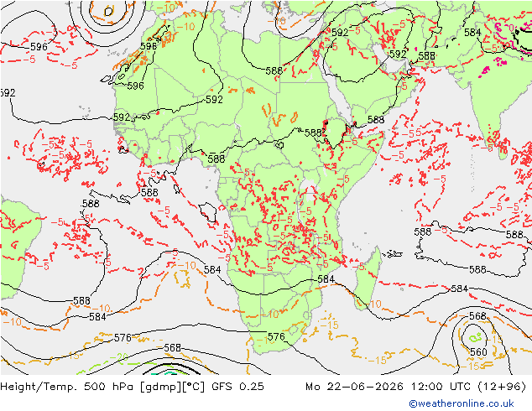Click the 576 contour label over South Africa
The height and width of the screenshot is (411, 532).
[276, 336]
